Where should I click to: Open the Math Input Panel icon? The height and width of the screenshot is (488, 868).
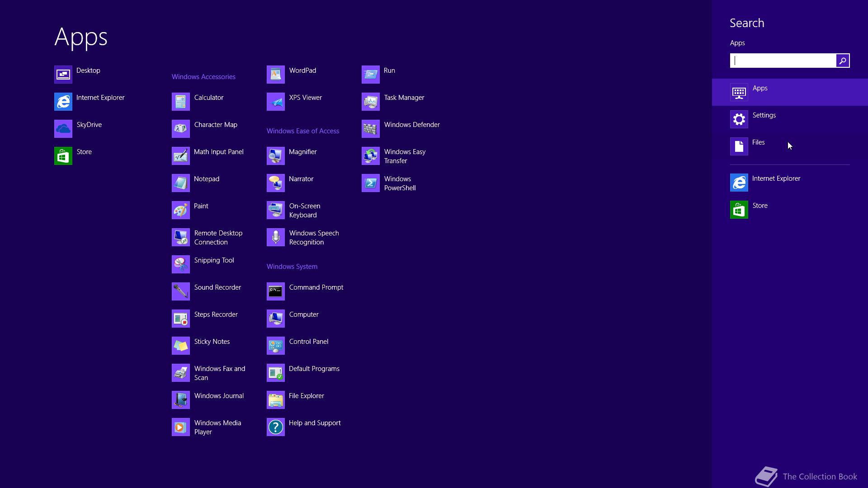click(x=181, y=156)
